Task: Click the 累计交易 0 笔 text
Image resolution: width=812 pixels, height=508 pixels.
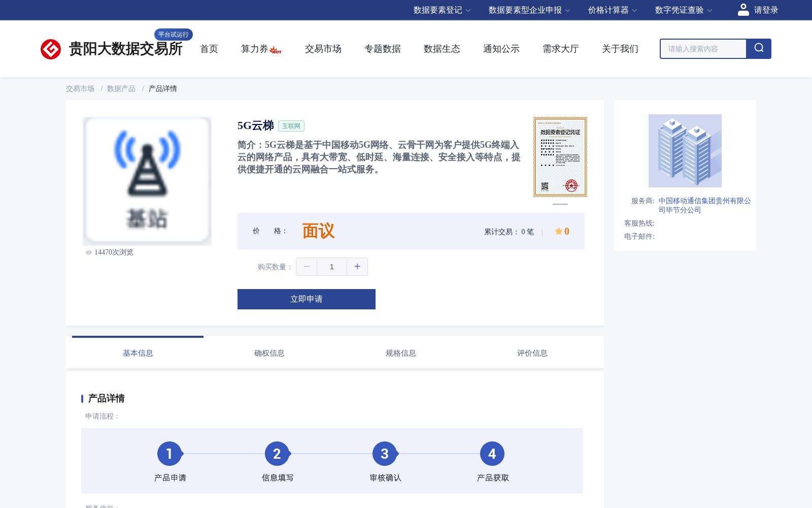Action: coord(509,232)
